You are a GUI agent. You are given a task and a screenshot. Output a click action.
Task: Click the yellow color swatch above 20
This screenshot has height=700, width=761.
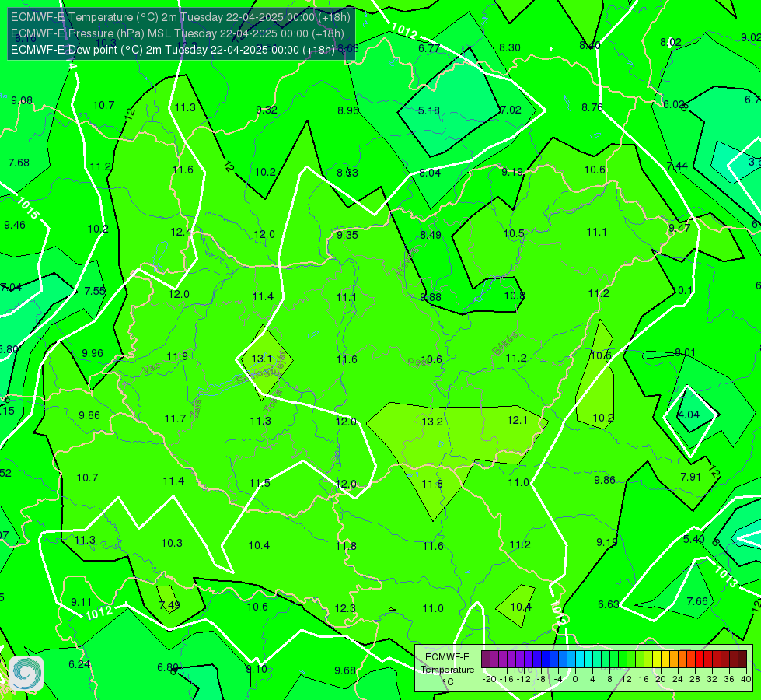657,660
